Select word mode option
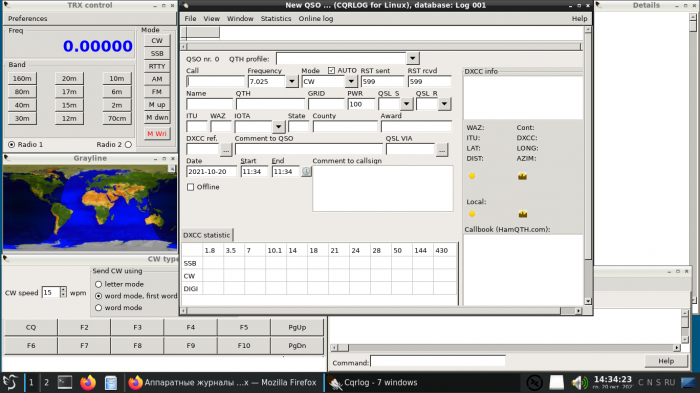The image size is (700, 393). click(x=99, y=307)
